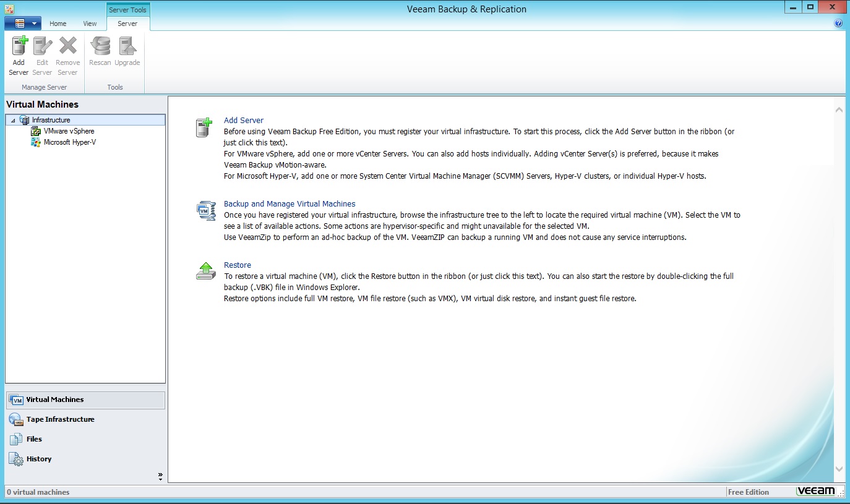
Task: Click the Add Server icon in content pane
Action: tap(204, 127)
